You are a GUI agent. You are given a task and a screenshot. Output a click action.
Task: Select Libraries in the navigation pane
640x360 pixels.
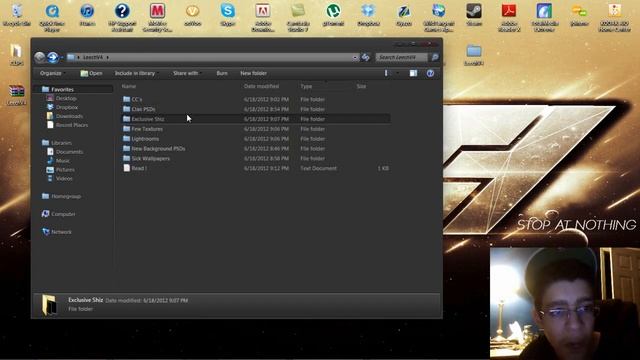pyautogui.click(x=61, y=143)
